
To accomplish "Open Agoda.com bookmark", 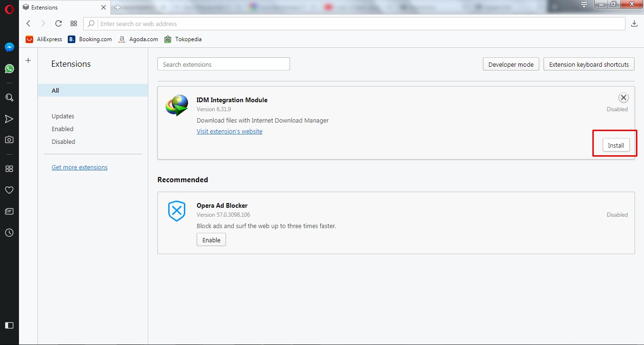I will pyautogui.click(x=138, y=39).
